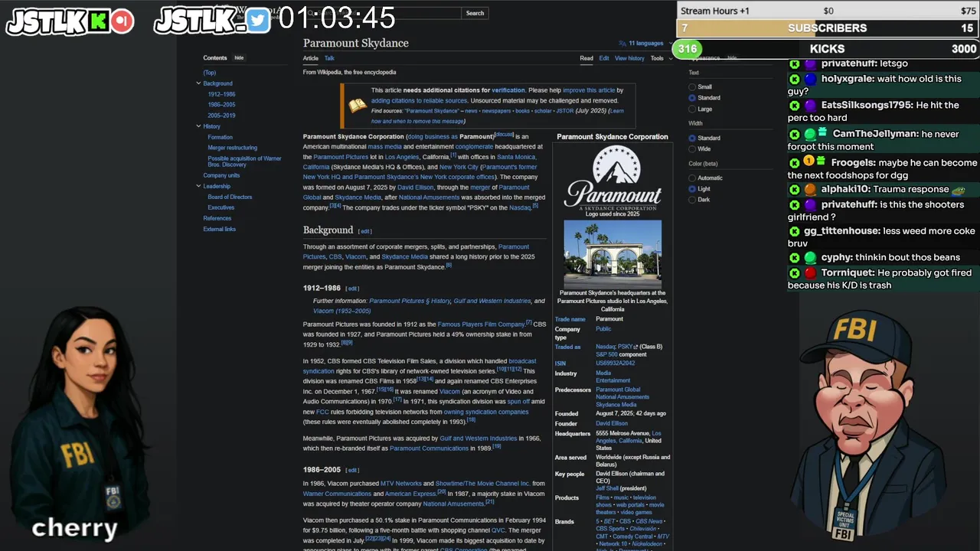Click Kick badge next to gg_tittenhouse
980x551 pixels.
(x=795, y=231)
